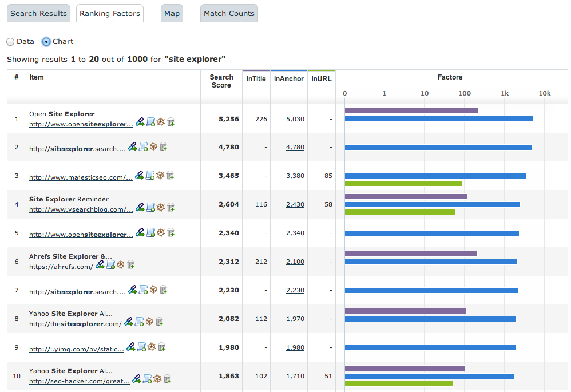Open the https://ahrefs.com/ link
Viewport: 571px width, 392px height.
pyautogui.click(x=61, y=267)
